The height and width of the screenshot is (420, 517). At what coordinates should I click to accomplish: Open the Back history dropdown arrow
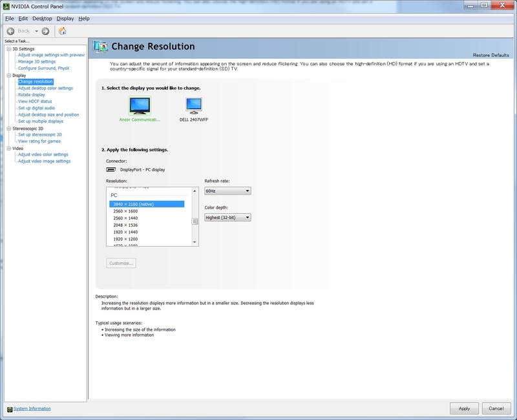(36, 31)
